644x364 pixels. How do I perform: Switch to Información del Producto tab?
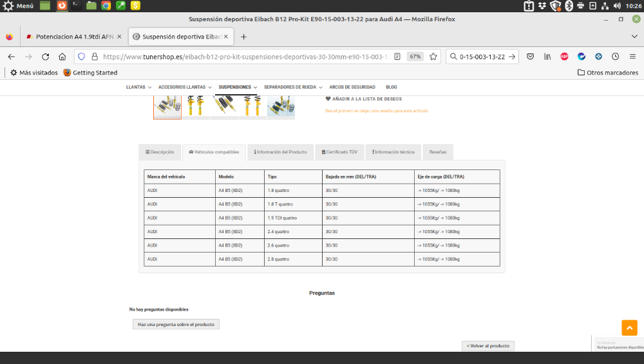281,152
